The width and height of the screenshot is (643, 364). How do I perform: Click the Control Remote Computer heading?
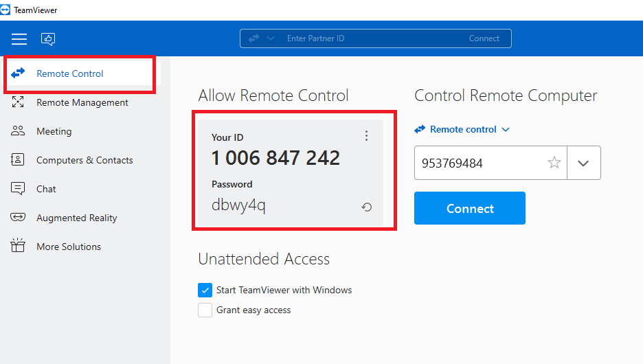[506, 95]
